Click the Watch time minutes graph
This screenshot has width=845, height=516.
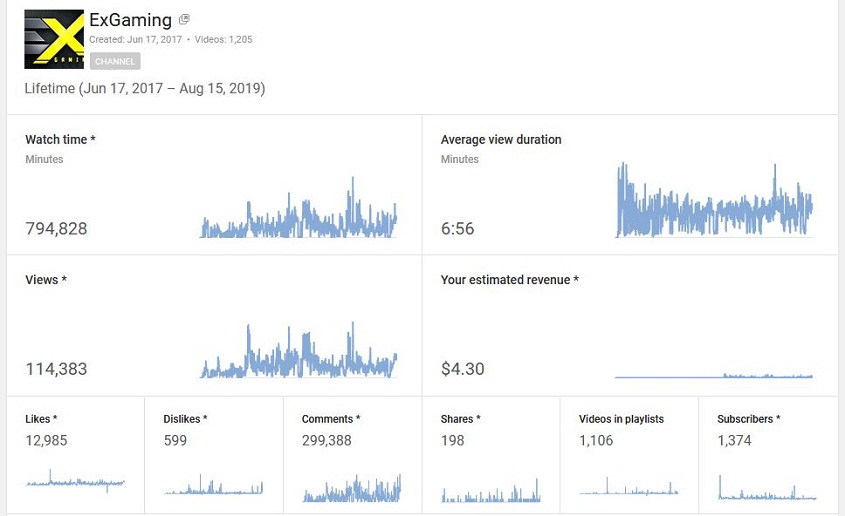pyautogui.click(x=299, y=208)
